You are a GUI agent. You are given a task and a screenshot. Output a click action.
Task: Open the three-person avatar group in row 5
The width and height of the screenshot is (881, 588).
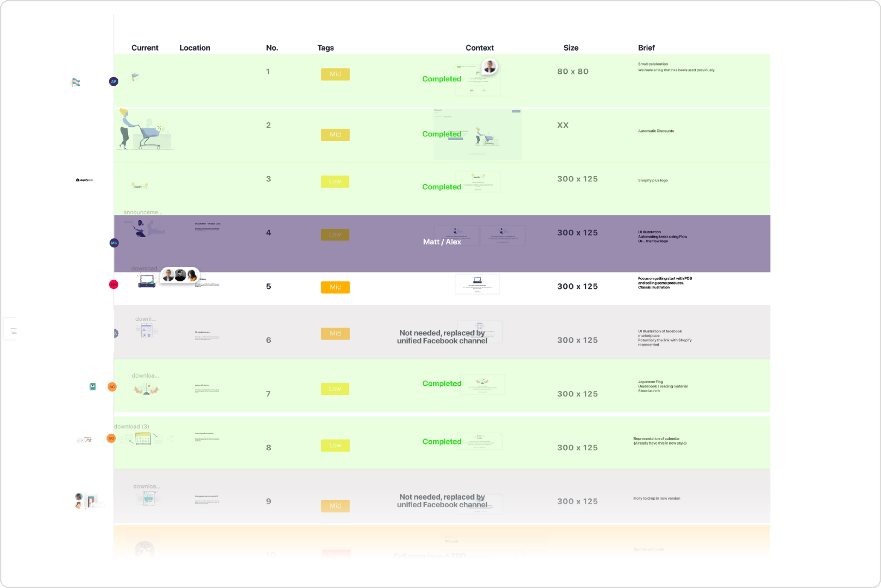point(180,276)
